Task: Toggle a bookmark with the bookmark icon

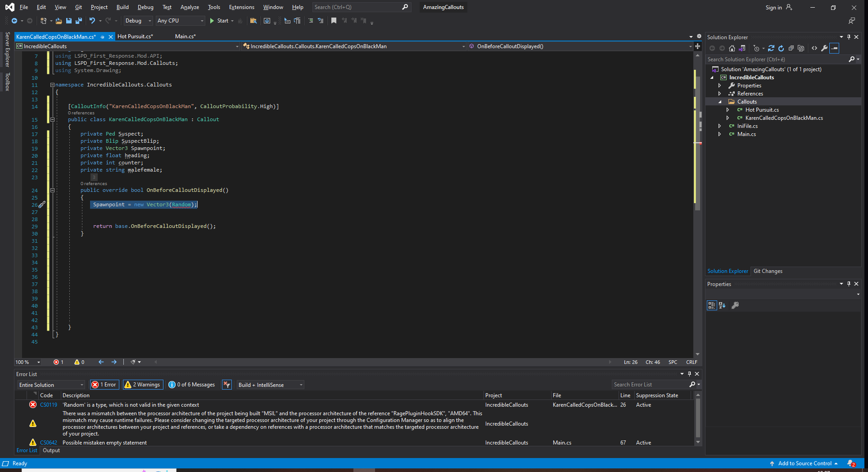Action: pyautogui.click(x=334, y=21)
